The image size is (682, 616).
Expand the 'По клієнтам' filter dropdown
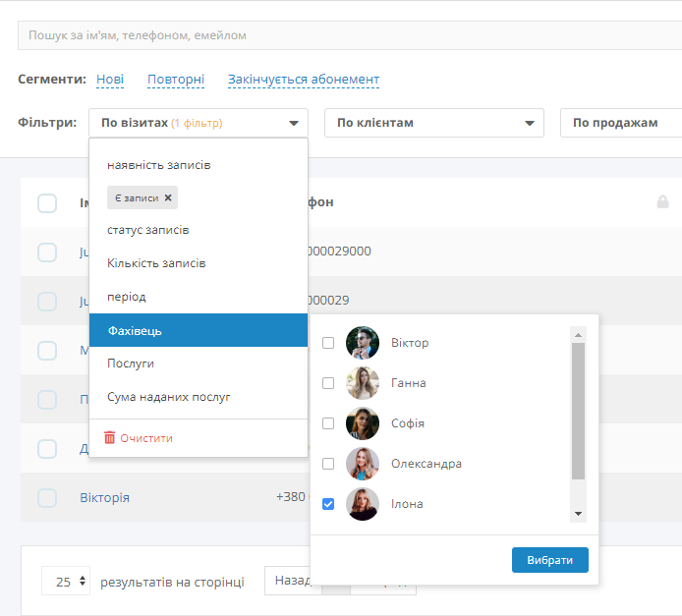pos(433,123)
